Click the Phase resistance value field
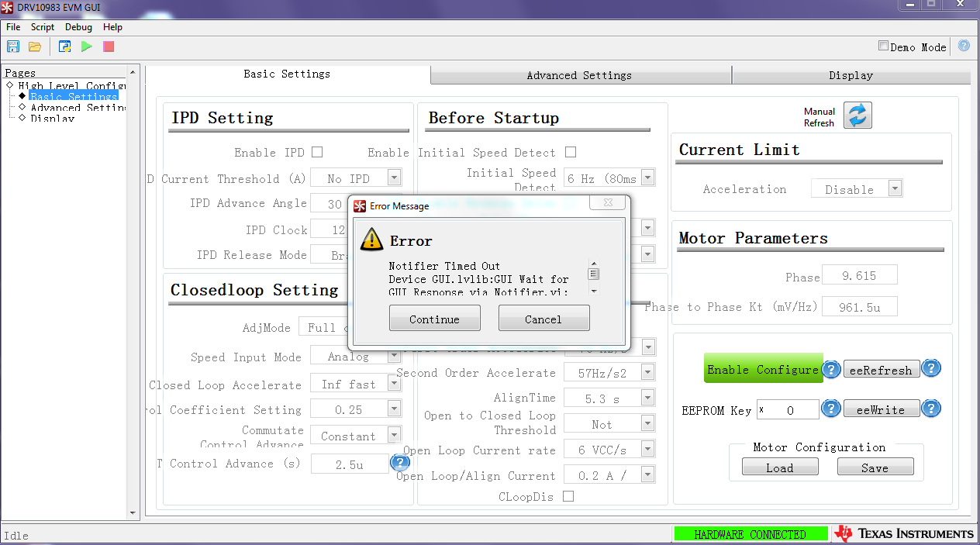Screen dimensions: 980x545 tap(859, 274)
